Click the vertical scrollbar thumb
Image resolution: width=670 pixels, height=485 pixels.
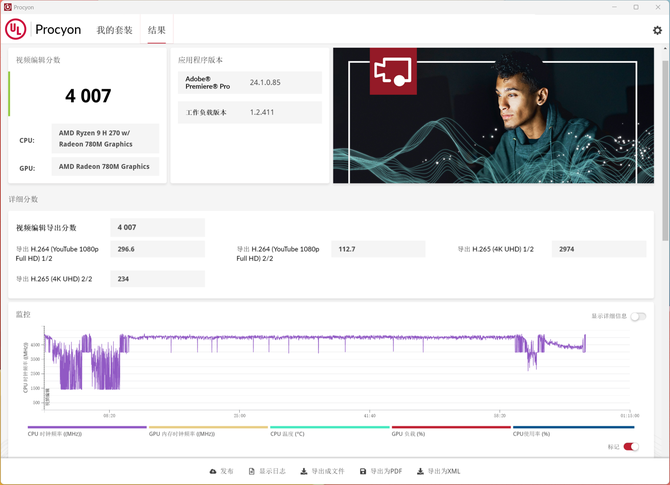click(x=665, y=150)
